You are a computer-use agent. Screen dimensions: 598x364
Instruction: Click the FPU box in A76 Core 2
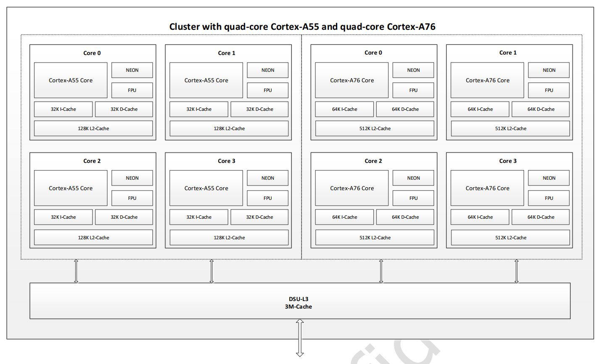[x=413, y=198]
